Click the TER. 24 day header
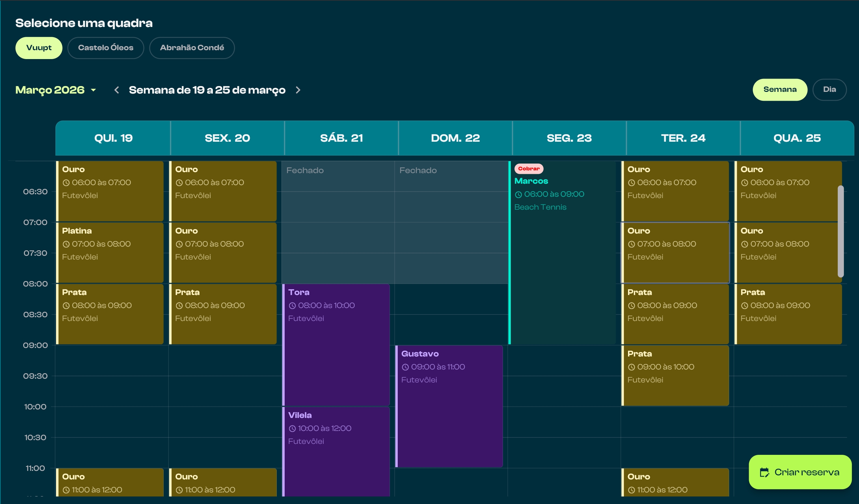This screenshot has height=504, width=859. (683, 138)
